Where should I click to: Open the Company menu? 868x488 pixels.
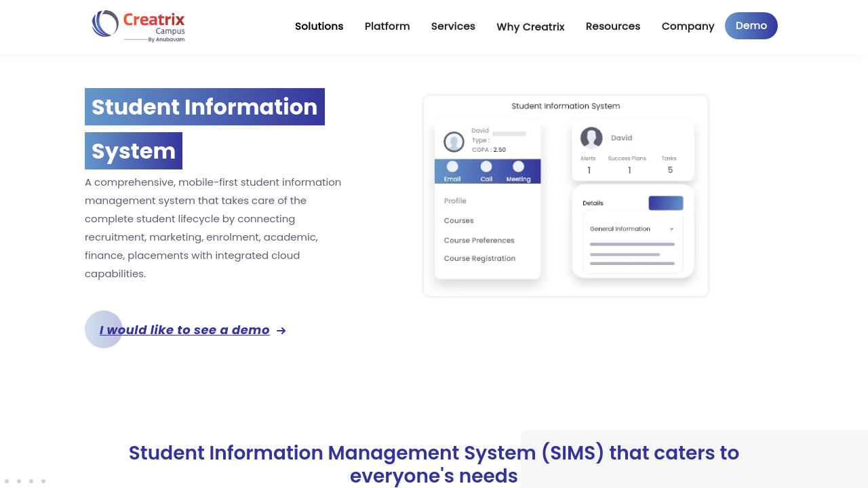click(x=688, y=26)
